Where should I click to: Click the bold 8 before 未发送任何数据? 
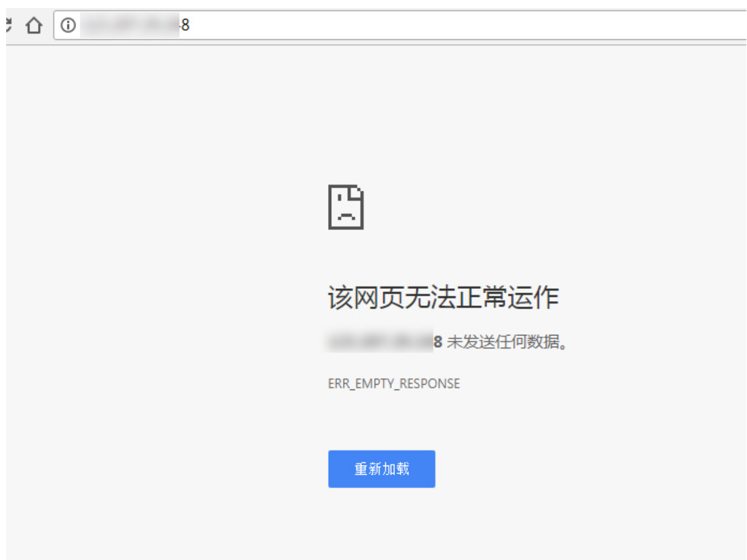click(438, 342)
